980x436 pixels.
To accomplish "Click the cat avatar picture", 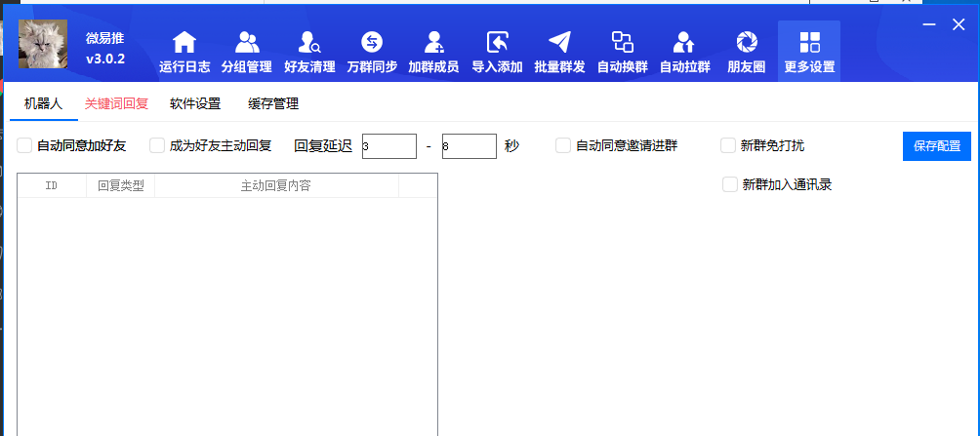I will tap(43, 44).
